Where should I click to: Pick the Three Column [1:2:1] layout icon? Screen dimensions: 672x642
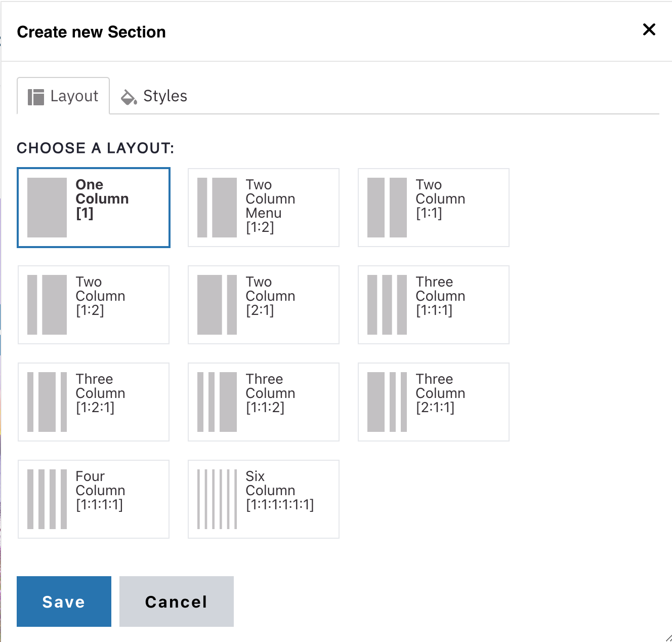pyautogui.click(x=47, y=402)
